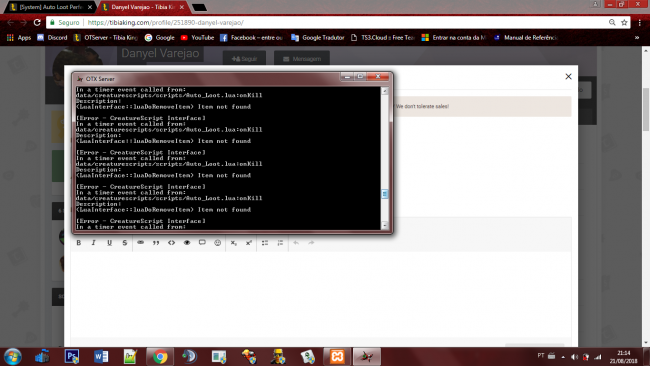Insert a quote block in editor
650x366 pixels.
[156, 243]
